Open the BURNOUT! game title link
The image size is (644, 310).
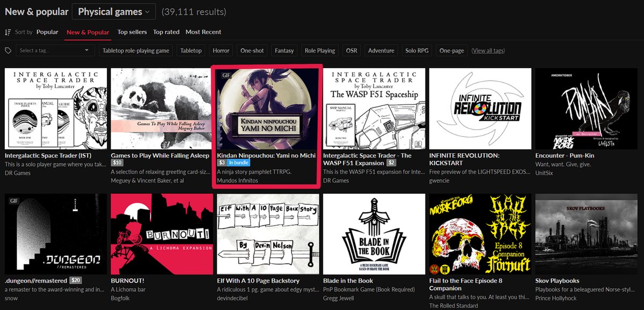coord(127,280)
